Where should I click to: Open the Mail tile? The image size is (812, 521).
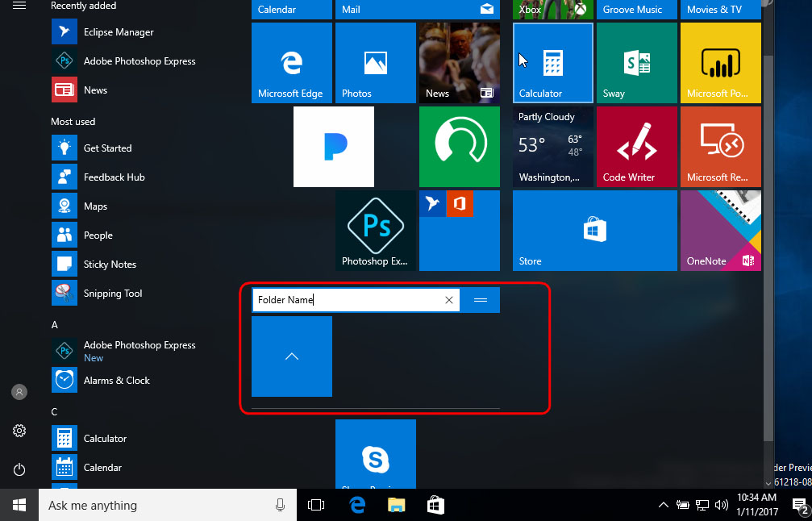pos(418,10)
